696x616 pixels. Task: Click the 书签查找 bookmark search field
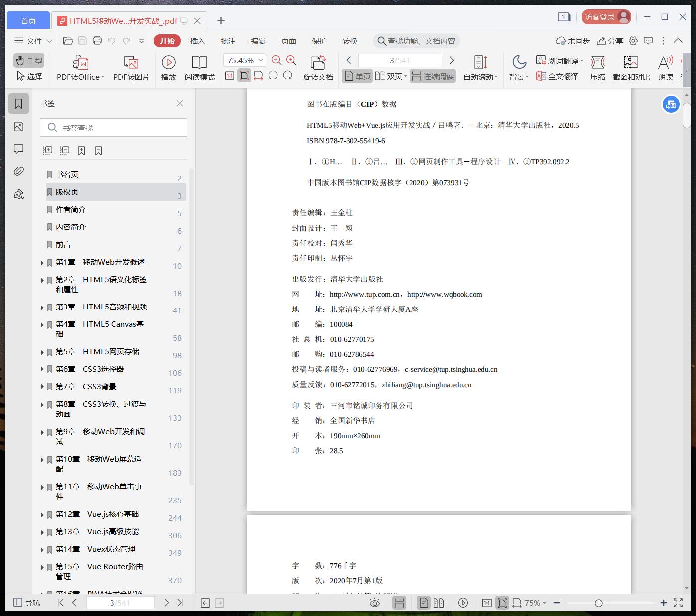click(114, 128)
